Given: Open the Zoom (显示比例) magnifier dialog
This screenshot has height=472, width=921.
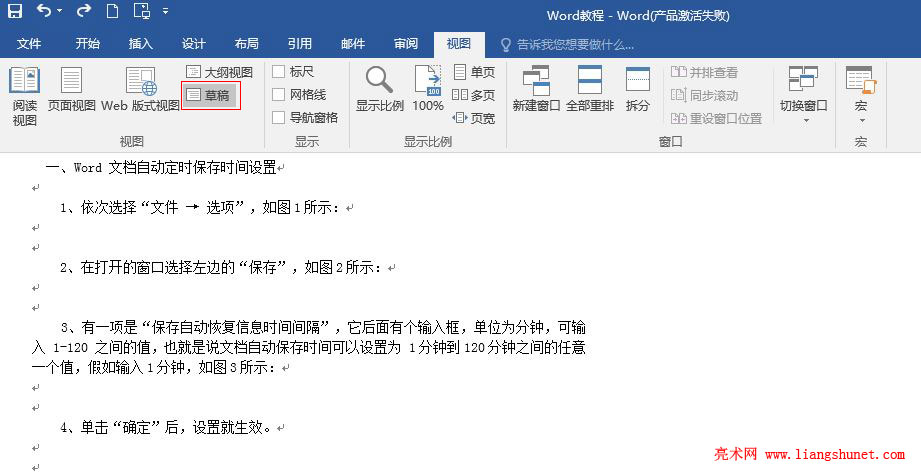Looking at the screenshot, I should [x=379, y=89].
